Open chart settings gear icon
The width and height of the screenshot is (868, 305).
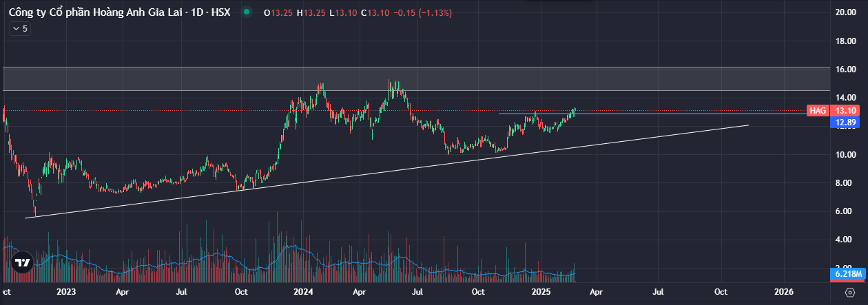click(x=849, y=292)
